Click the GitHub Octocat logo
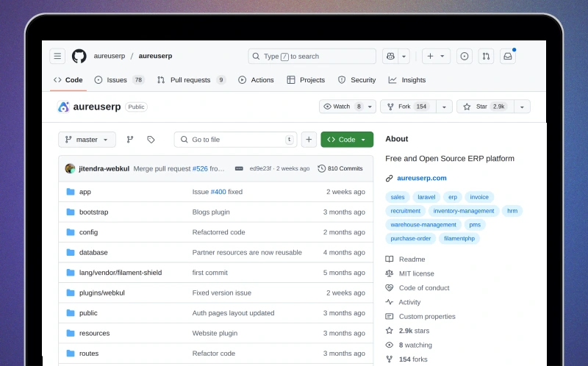588x366 pixels. 79,57
